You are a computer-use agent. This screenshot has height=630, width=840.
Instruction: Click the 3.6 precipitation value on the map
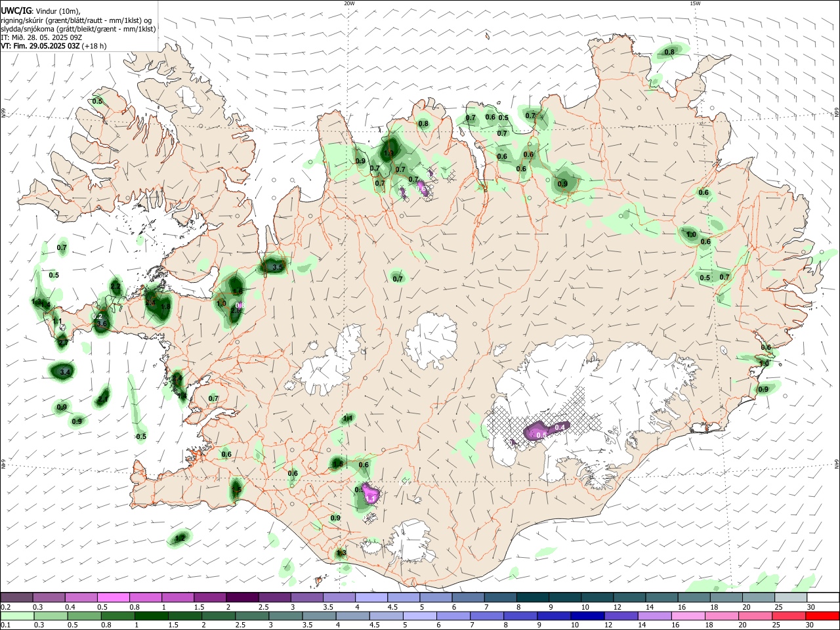point(101,324)
